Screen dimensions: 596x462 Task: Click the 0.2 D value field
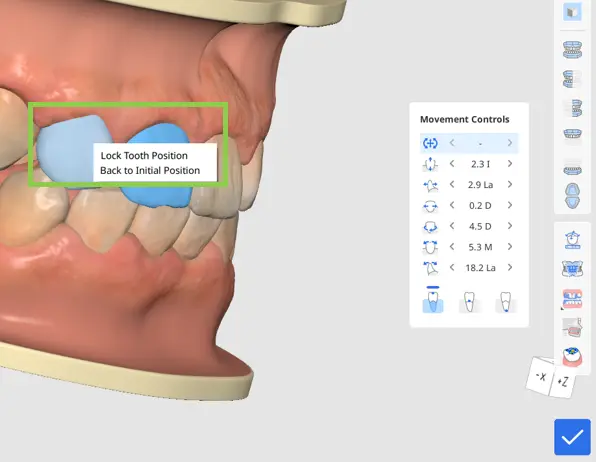pos(480,206)
